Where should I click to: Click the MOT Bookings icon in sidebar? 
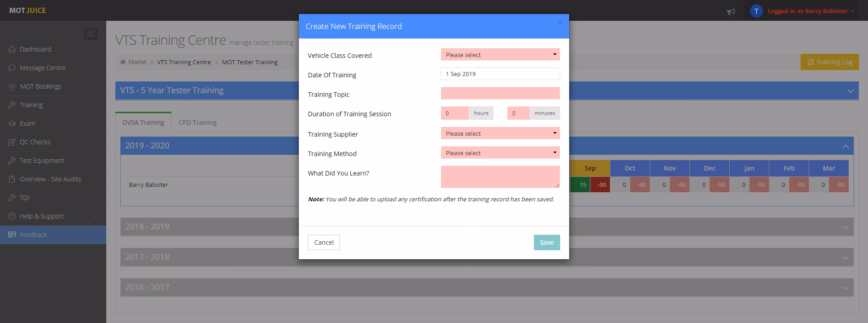tap(12, 86)
